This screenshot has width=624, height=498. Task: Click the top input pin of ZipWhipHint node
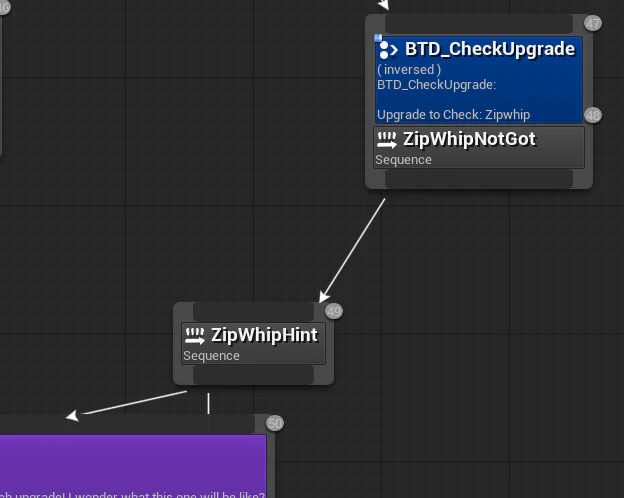[254, 312]
